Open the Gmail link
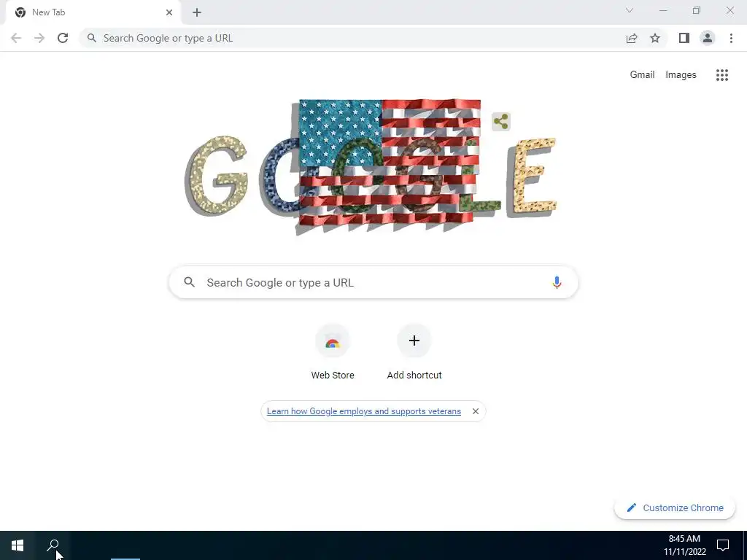The image size is (747, 560). click(642, 75)
